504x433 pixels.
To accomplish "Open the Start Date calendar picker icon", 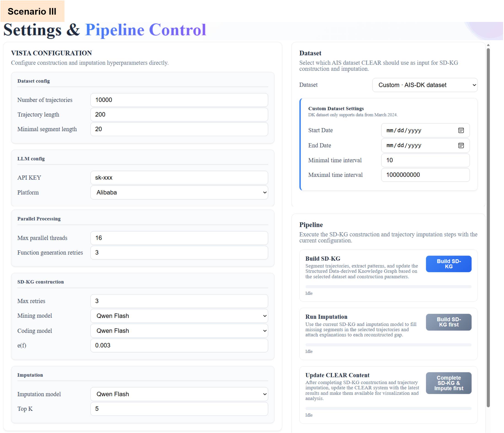I will 461,130.
